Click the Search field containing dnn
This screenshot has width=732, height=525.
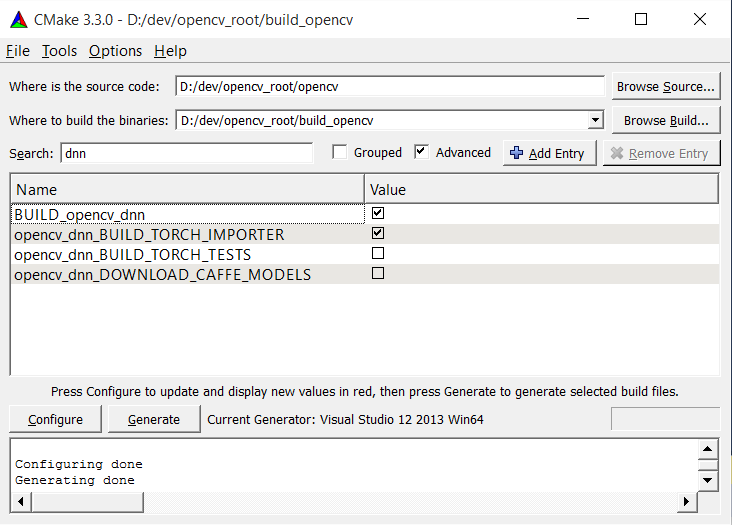pos(187,153)
